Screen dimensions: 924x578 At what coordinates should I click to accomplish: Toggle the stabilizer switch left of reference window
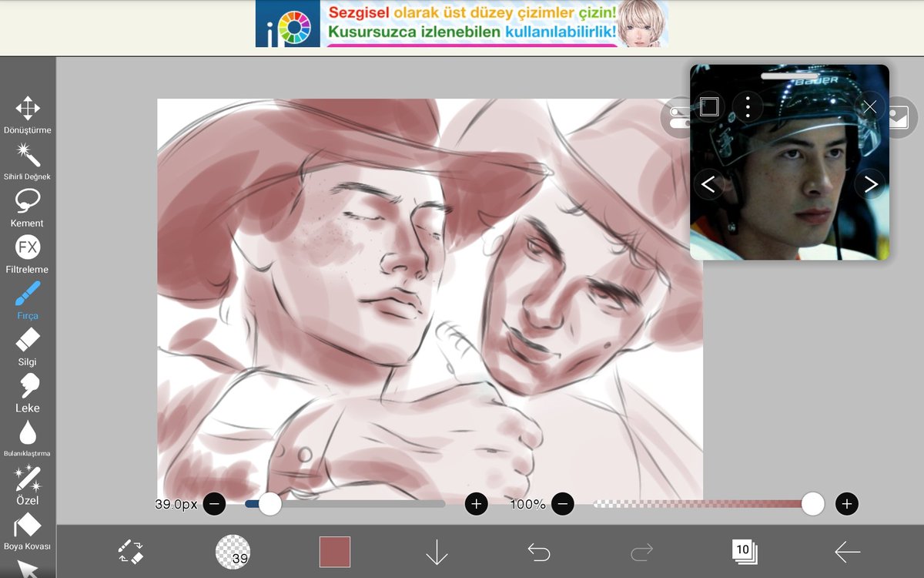(x=676, y=117)
